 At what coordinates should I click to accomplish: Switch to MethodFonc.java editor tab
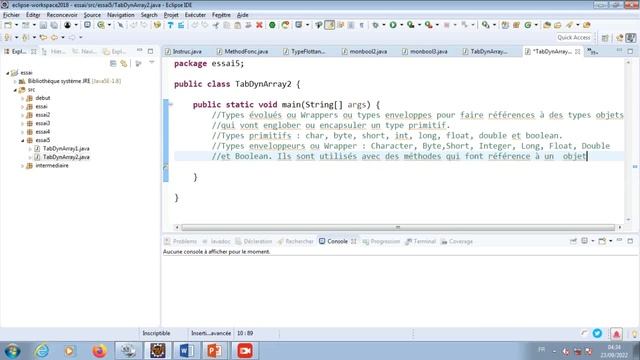(x=242, y=51)
